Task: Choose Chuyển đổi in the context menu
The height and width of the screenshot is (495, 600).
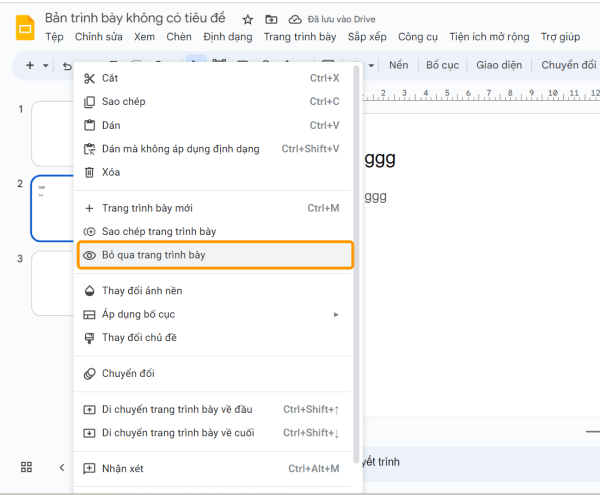Action: [212, 373]
